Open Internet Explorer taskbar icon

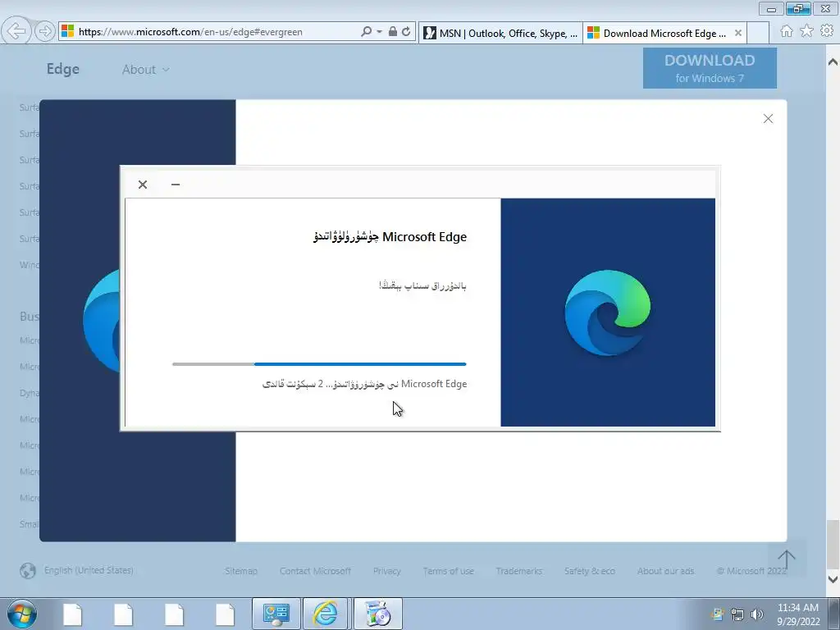point(326,614)
